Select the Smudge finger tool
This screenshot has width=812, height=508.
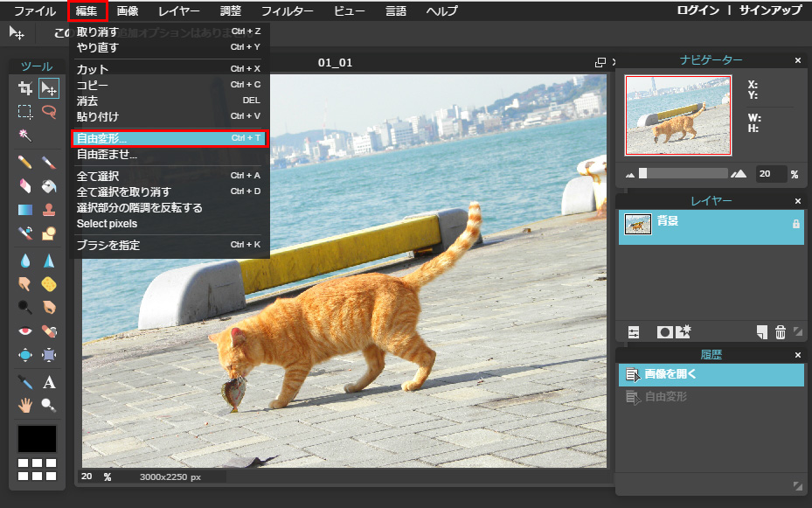pos(24,284)
